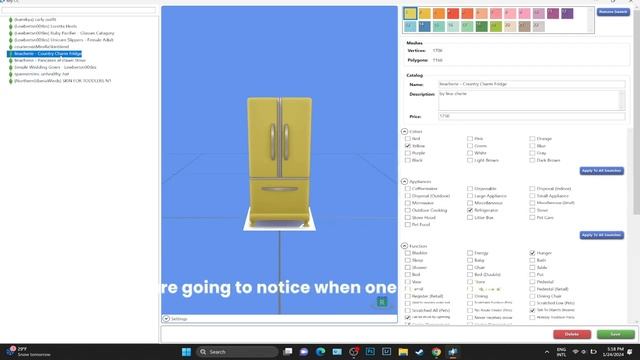Image resolution: width=640 pixels, height=360 pixels.
Task: Select red swatch number 4
Action: (x=453, y=13)
